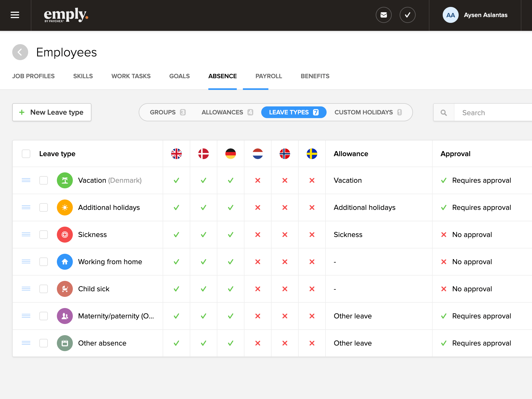Click inside the Search field
The height and width of the screenshot is (399, 532).
(492, 113)
